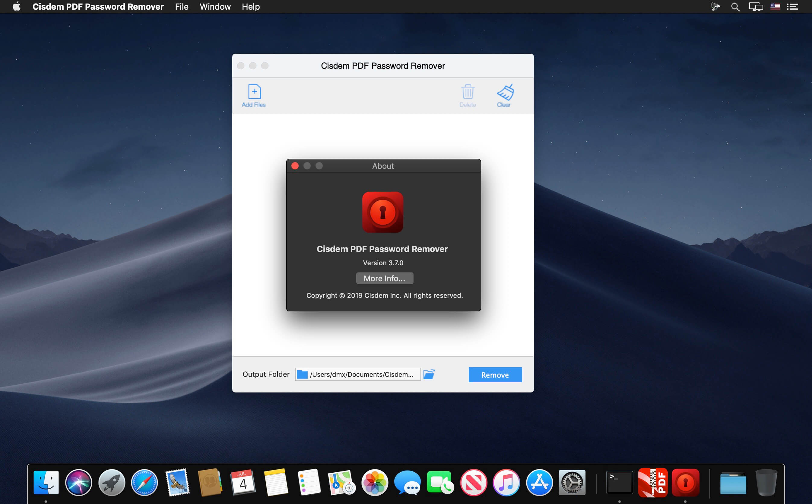This screenshot has width=812, height=504.
Task: Click the Delete trash icon in toolbar
Action: pyautogui.click(x=468, y=92)
